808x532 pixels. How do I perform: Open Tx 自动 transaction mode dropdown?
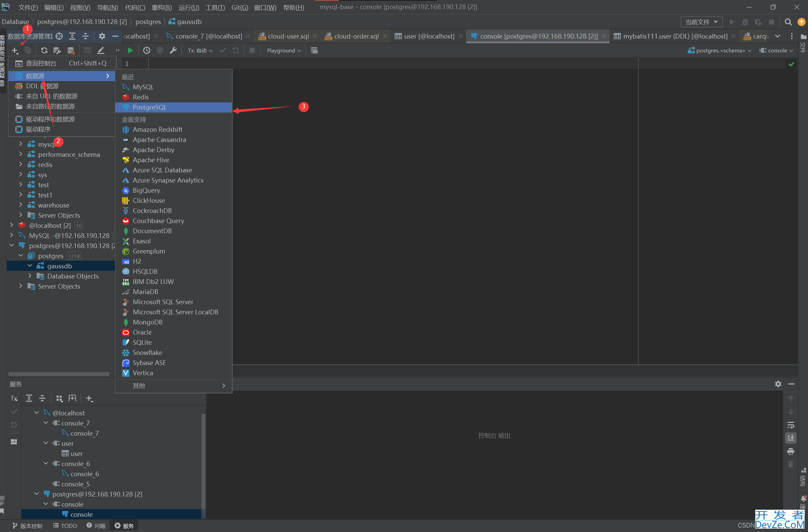[200, 50]
